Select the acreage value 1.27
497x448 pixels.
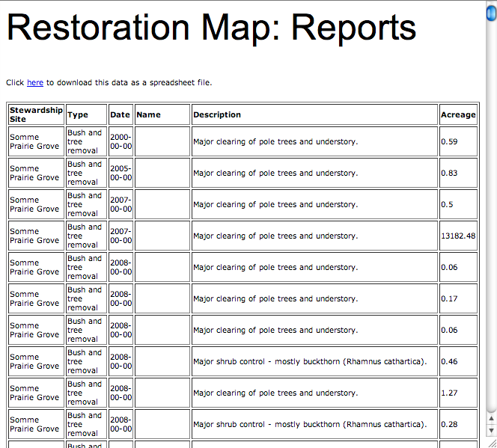point(449,393)
